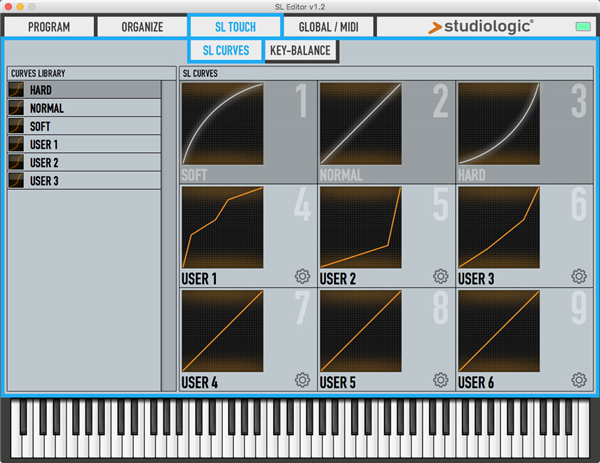Select the slot 3 HARD curve thumbnail
Image resolution: width=600 pixels, height=463 pixels.
tap(499, 123)
